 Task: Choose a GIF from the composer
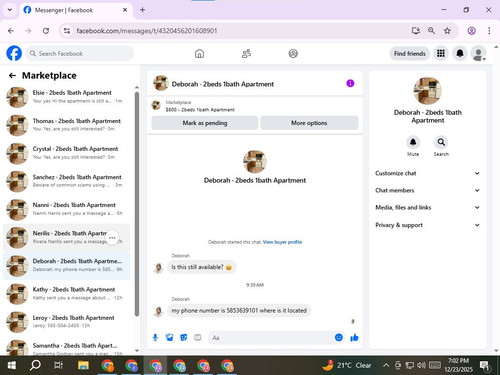point(198,338)
